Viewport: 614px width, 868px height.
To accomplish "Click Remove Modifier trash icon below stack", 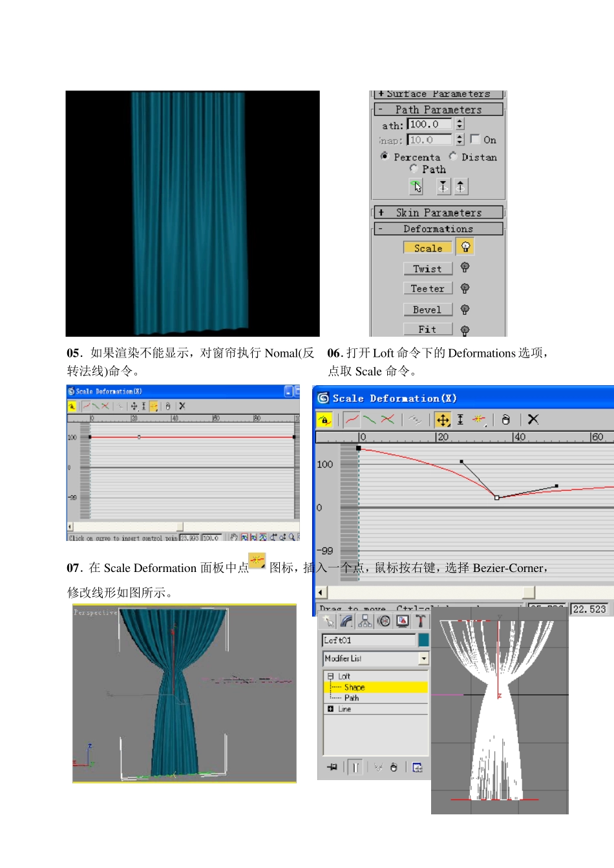I will coord(394,767).
